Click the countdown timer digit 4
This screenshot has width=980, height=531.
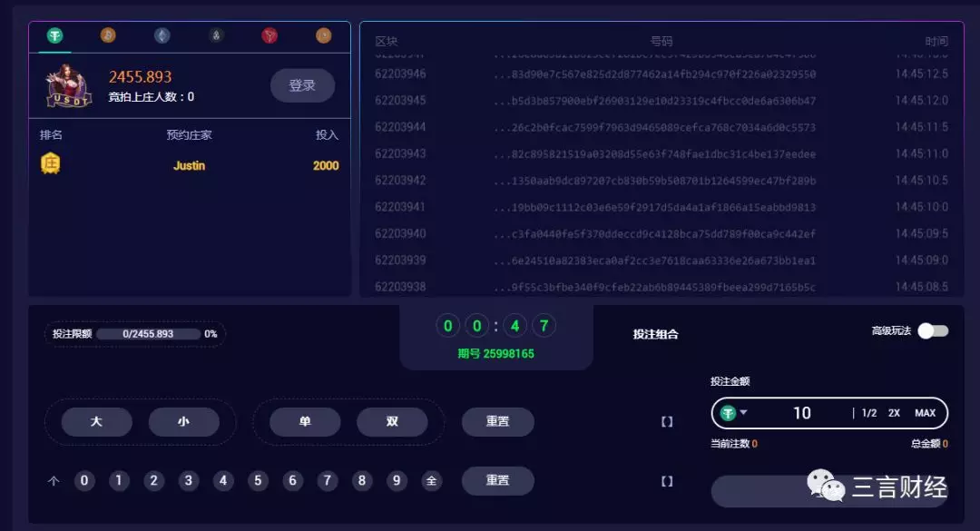[515, 326]
